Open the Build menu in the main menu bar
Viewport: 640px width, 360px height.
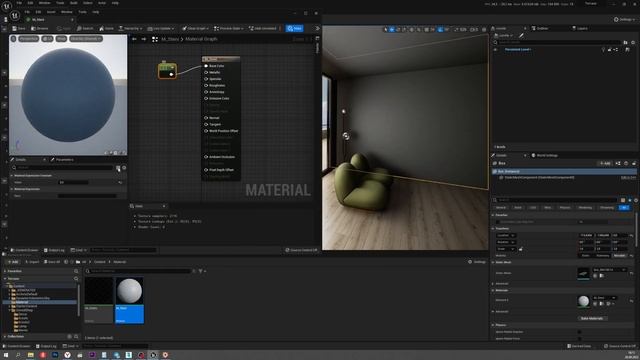(74, 3)
